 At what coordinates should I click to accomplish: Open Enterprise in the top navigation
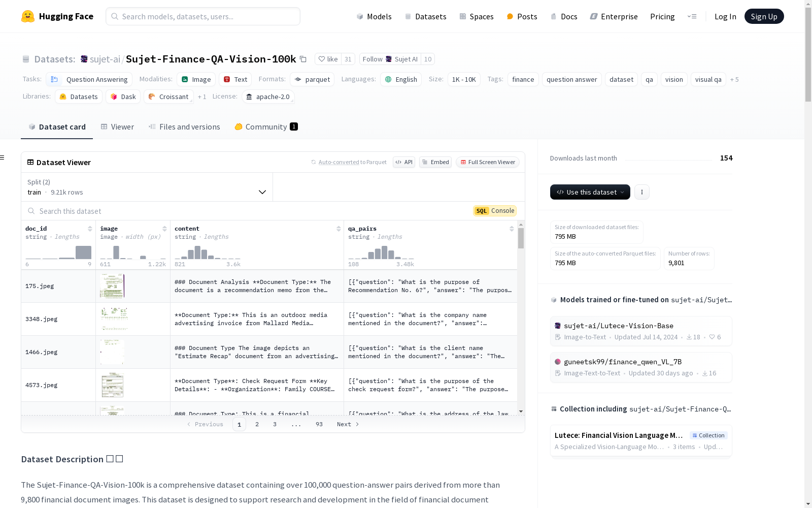[614, 16]
